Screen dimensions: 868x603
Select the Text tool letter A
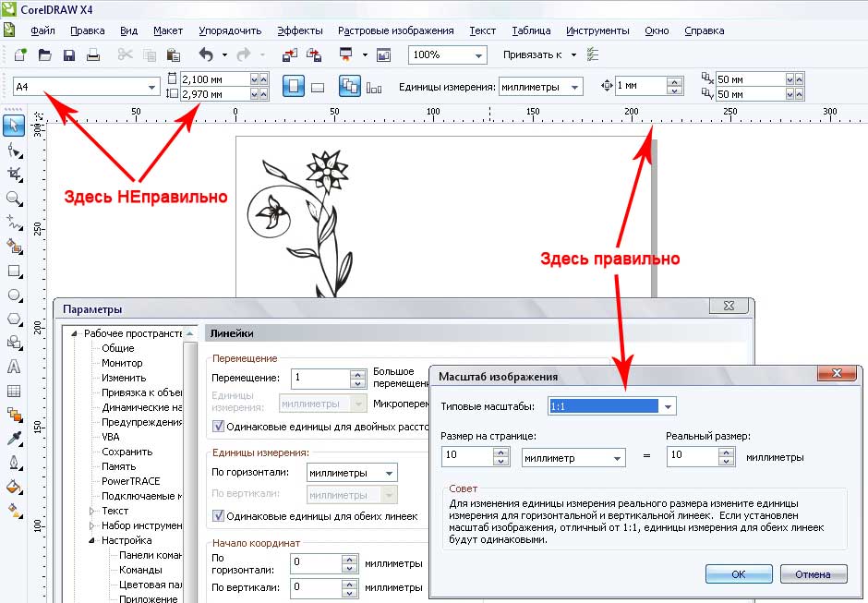coord(14,367)
